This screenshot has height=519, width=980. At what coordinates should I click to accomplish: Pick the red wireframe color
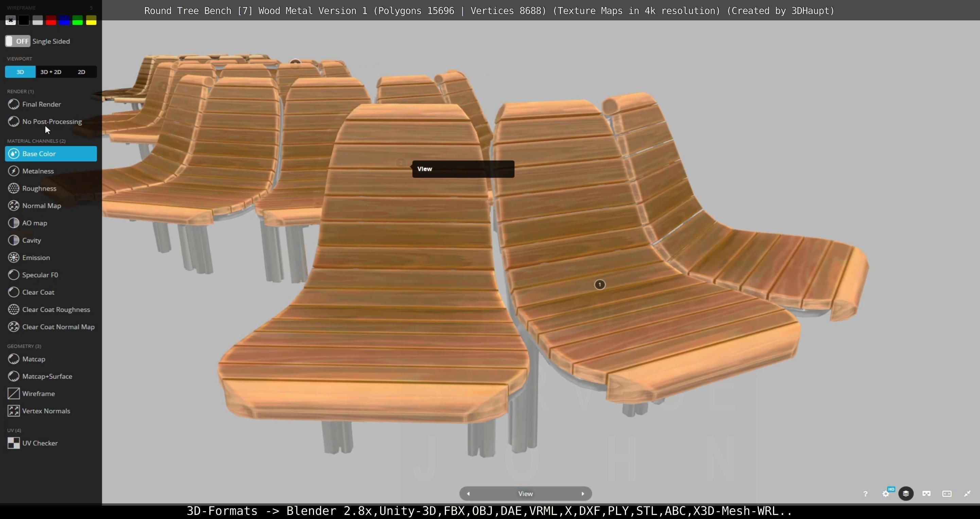click(51, 20)
